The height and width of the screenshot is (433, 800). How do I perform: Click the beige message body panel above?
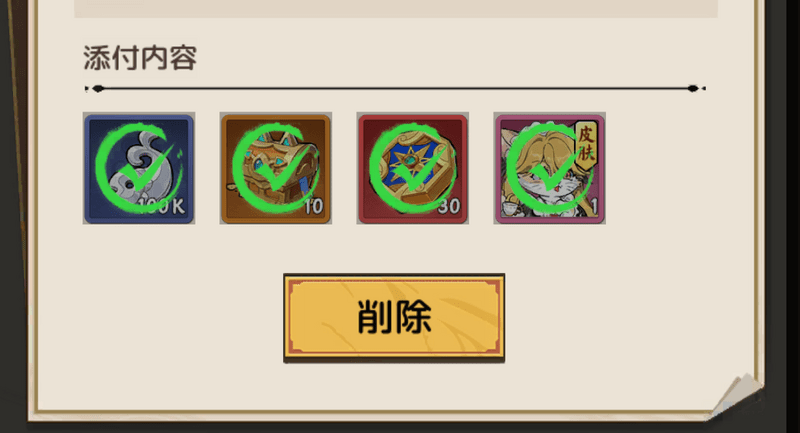click(396, 9)
